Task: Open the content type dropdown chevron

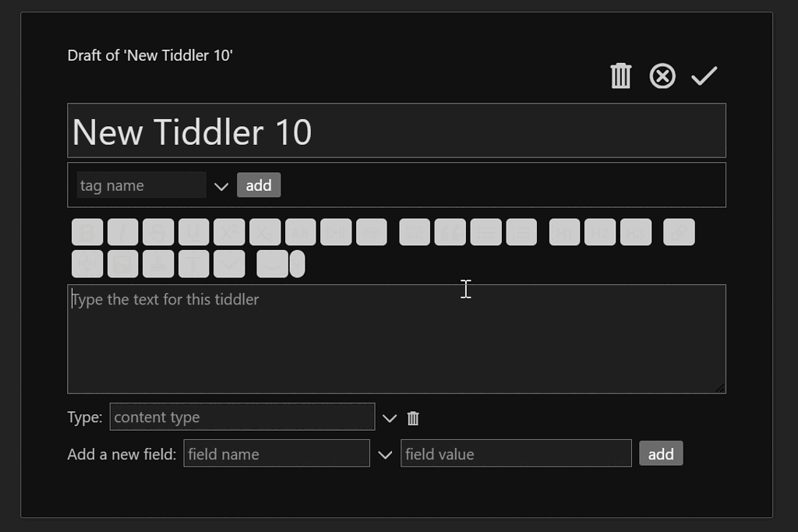Action: [390, 418]
